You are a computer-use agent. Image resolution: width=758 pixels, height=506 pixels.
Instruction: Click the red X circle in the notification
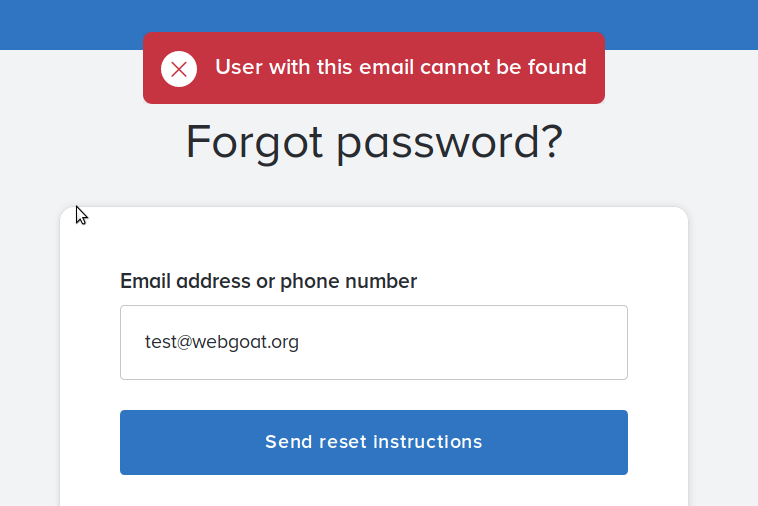pos(179,69)
